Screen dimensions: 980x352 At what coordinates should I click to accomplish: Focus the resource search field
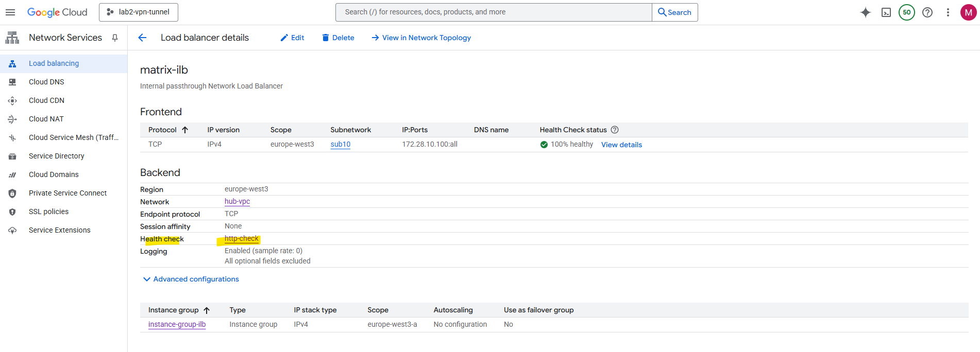click(494, 12)
